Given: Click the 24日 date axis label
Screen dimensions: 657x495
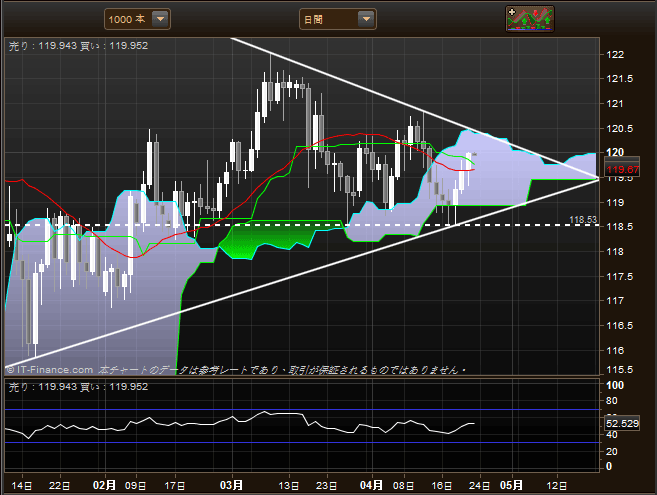Looking at the screenshot, I should tap(479, 486).
